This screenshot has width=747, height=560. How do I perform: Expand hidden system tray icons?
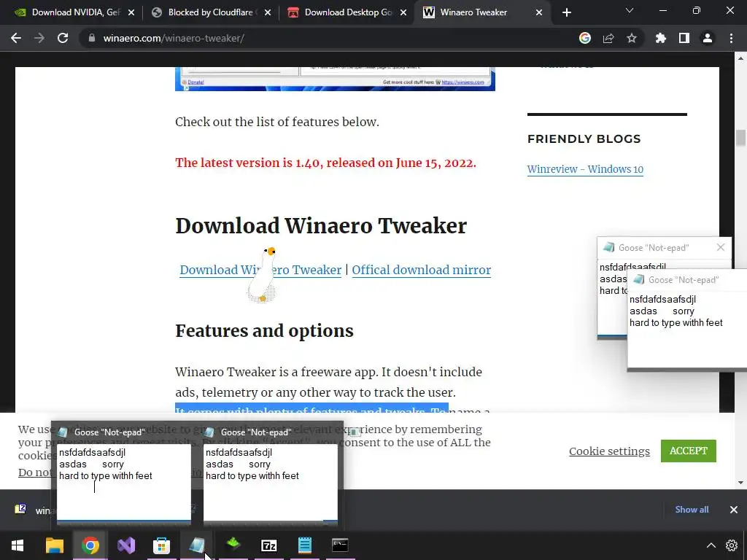(711, 545)
